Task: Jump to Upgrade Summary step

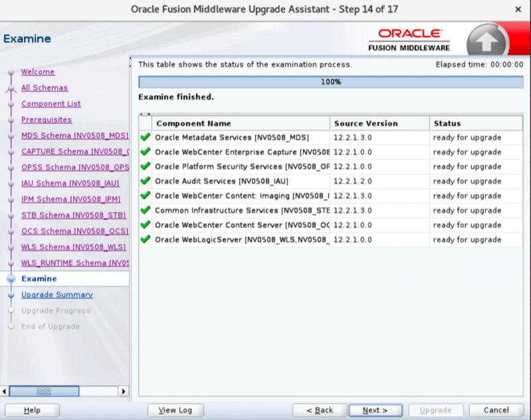Action: coord(57,295)
